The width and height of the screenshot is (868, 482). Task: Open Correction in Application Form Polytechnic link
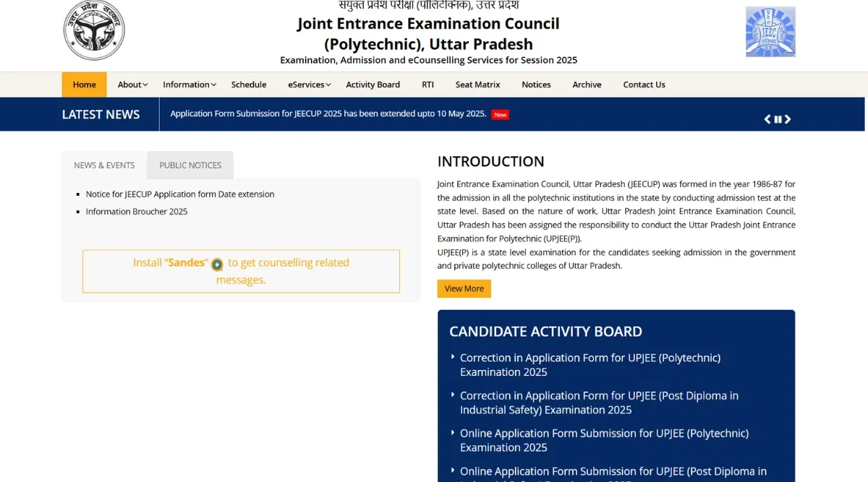(x=590, y=365)
